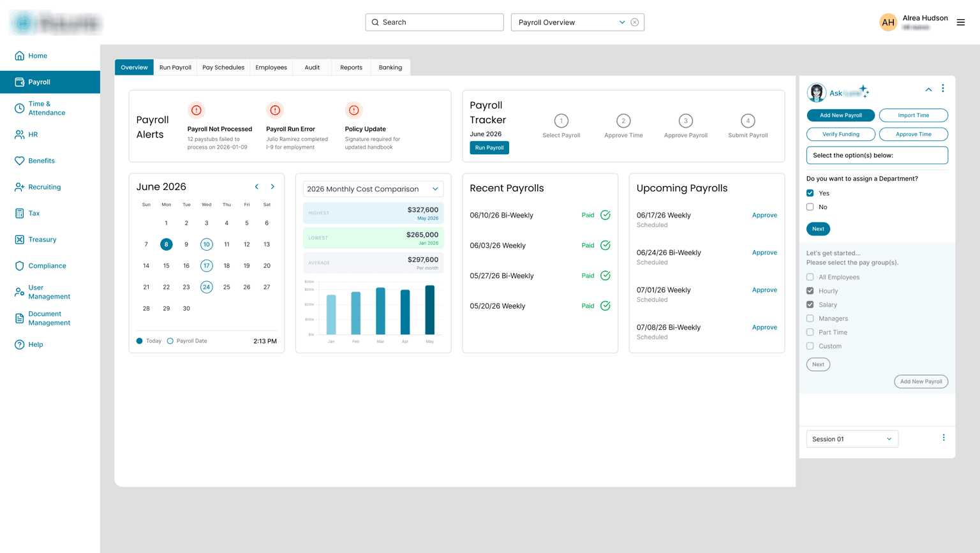Viewport: 980px width, 553px height.
Task: Check the No department checkbox
Action: (x=810, y=207)
